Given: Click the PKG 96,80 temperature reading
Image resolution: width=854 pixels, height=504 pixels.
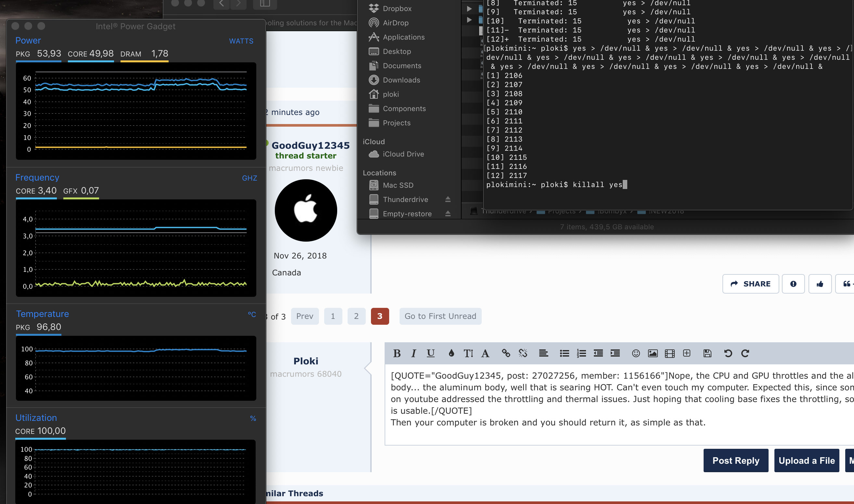Looking at the screenshot, I should pos(38,327).
